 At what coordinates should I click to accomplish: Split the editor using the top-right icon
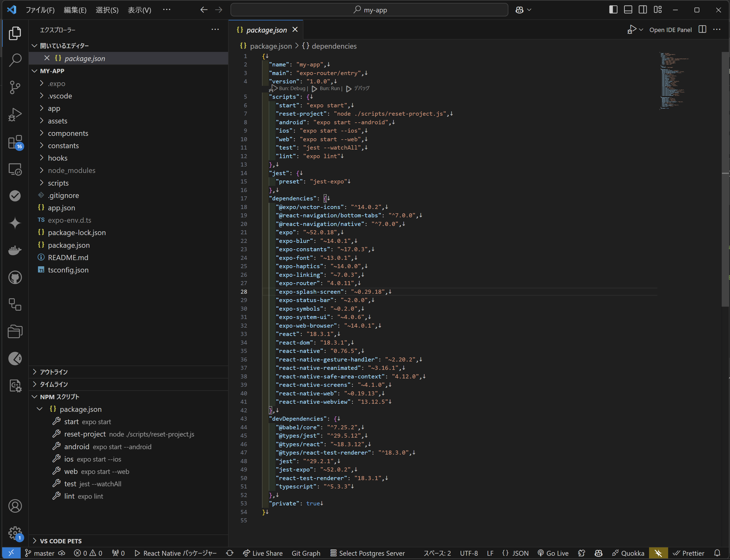coord(702,29)
